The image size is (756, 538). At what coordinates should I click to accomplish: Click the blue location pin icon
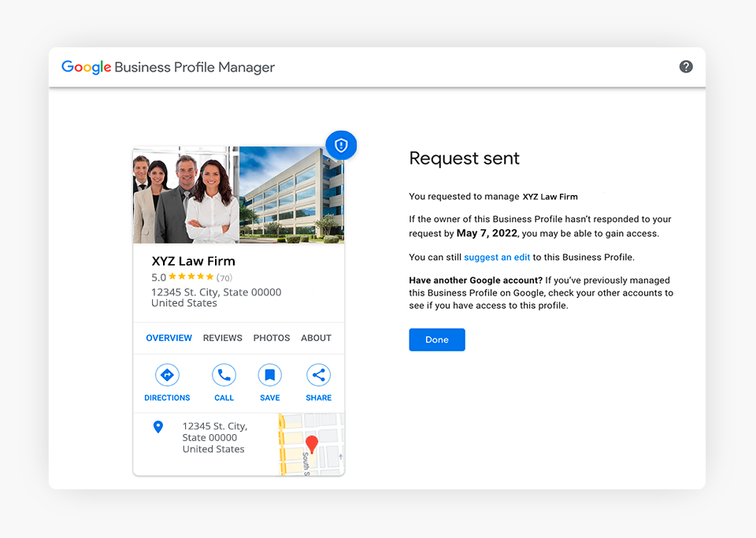(x=157, y=427)
